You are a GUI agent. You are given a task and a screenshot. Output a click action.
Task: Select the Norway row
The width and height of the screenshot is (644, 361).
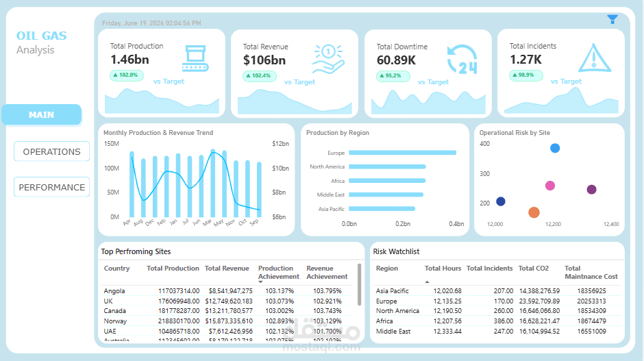click(226, 321)
